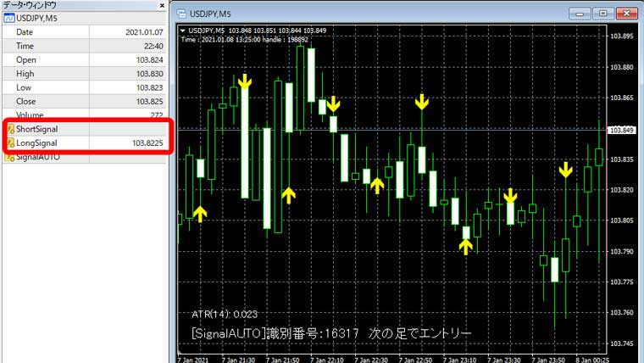Image resolution: width=644 pixels, height=363 pixels.
Task: Select the LongSignal value 103.8225
Action: tap(148, 143)
